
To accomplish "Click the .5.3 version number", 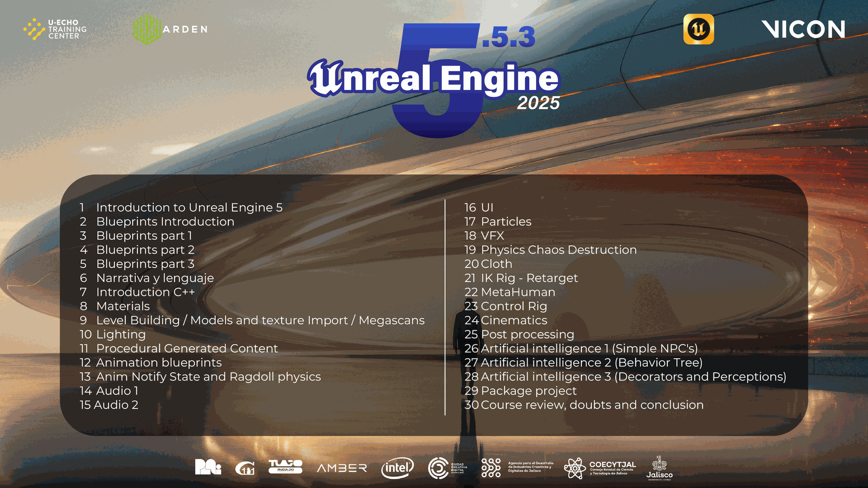I will pyautogui.click(x=509, y=37).
